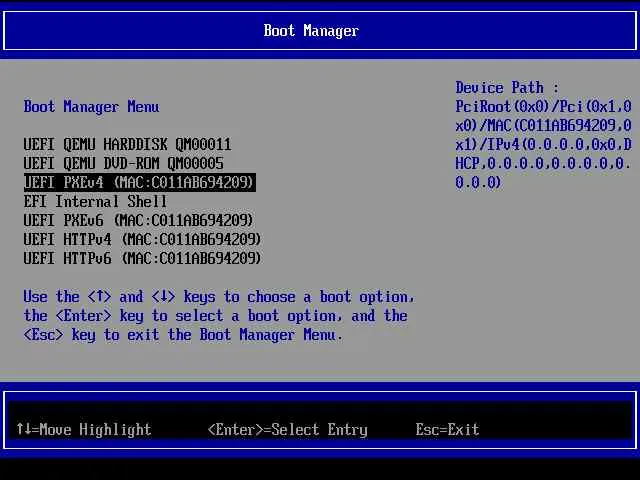Select UEFI HTTPv6 network boot entry
This screenshot has width=640, height=480.
(x=142, y=259)
